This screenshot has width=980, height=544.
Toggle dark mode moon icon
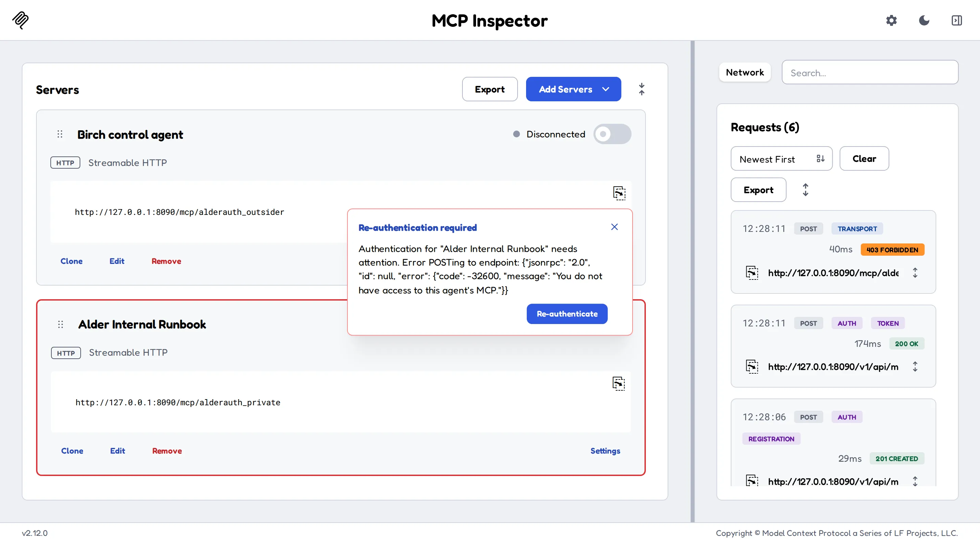point(924,20)
